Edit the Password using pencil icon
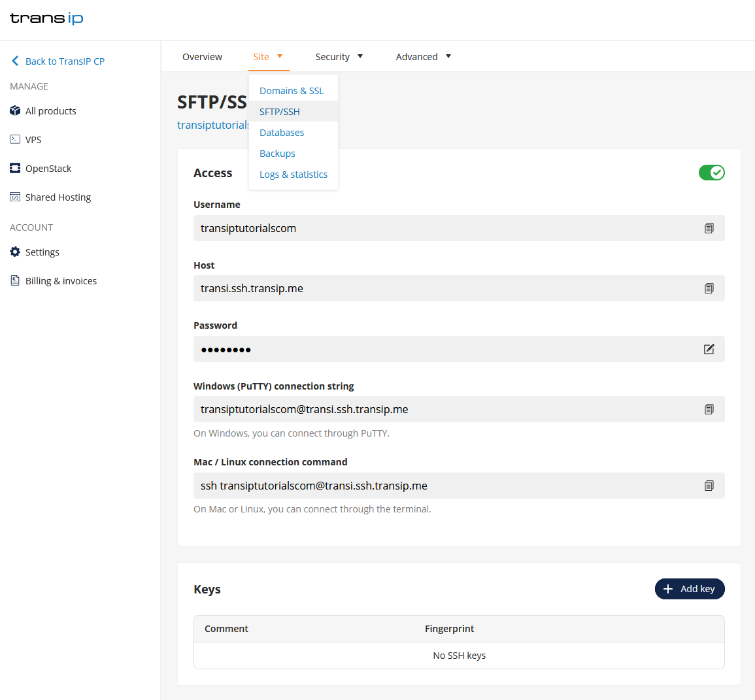Viewport: 755px width, 700px height. 709,349
